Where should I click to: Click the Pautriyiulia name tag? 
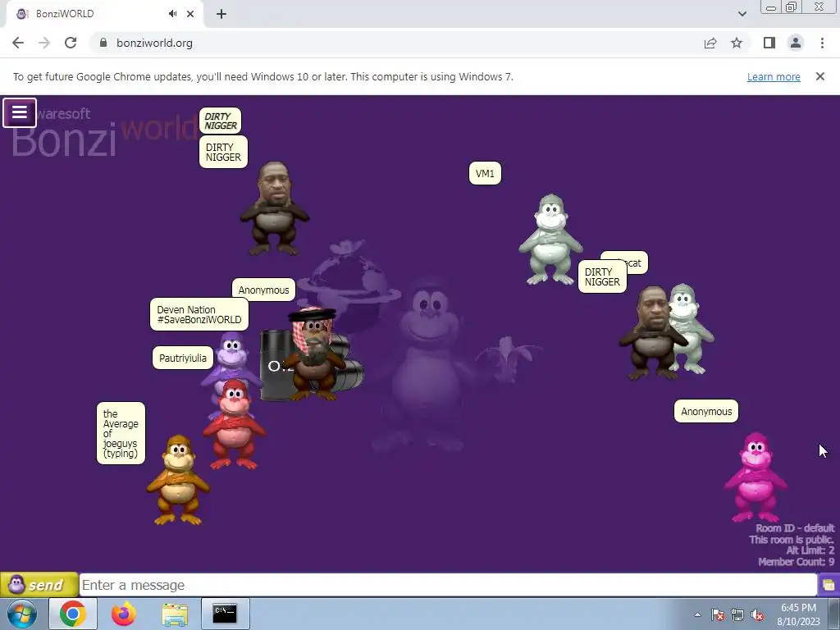click(x=183, y=358)
